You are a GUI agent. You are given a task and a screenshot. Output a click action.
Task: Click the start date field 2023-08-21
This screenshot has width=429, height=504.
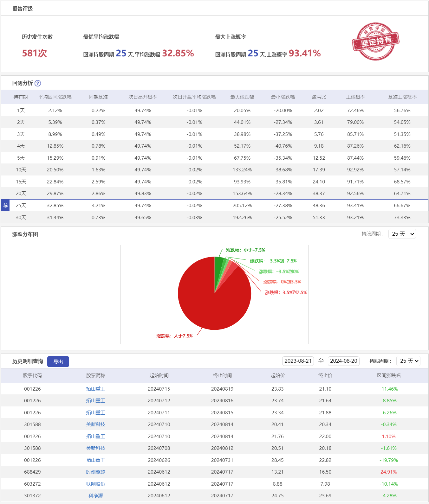[x=298, y=361]
